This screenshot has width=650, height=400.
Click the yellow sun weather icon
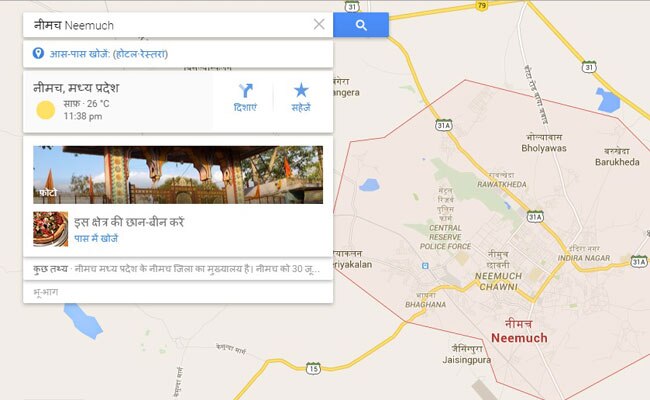(46, 110)
